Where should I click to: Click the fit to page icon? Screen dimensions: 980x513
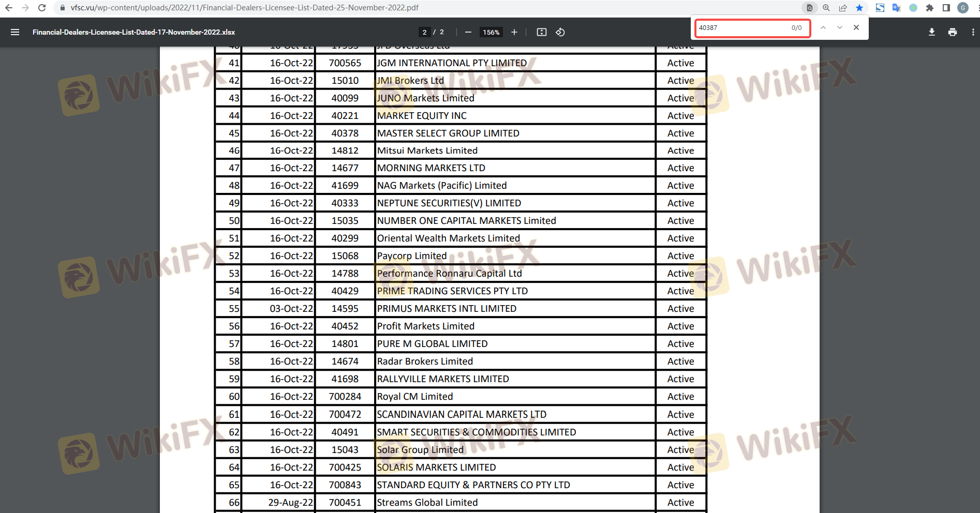(x=542, y=32)
